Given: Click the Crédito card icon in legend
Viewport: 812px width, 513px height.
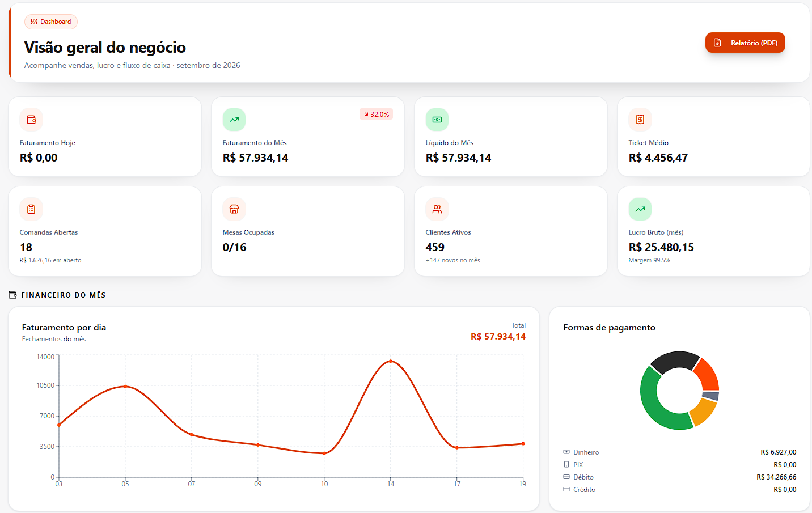Looking at the screenshot, I should (566, 489).
